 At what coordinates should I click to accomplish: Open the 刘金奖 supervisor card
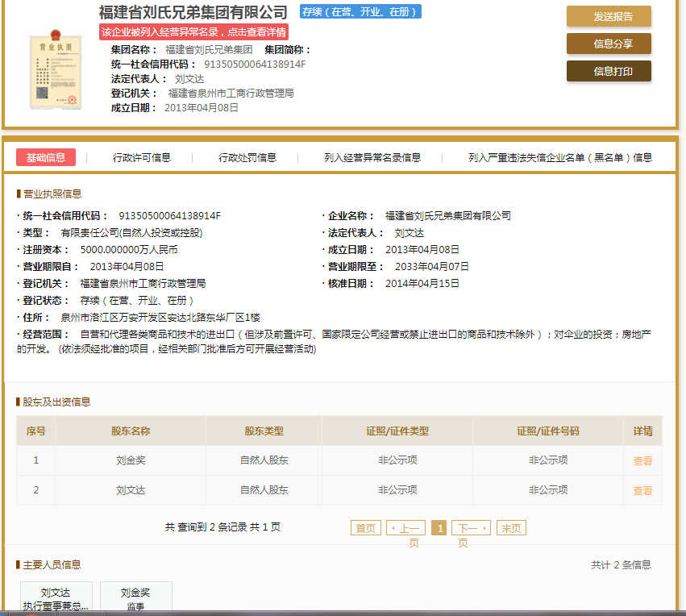tap(135, 598)
